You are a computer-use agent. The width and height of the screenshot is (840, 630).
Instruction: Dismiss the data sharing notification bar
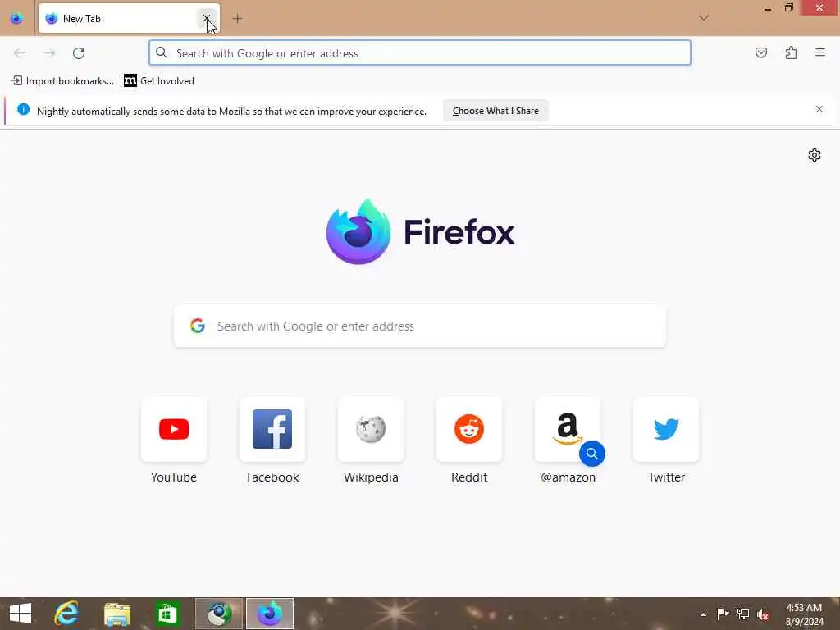pos(819,109)
